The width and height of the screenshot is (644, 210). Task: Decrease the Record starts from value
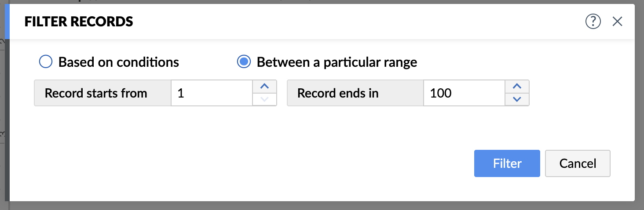(x=264, y=99)
